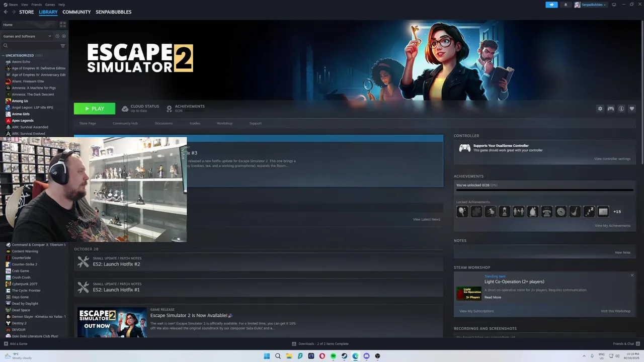Open advanced library filter options
The height and width of the screenshot is (362, 644).
click(x=63, y=46)
